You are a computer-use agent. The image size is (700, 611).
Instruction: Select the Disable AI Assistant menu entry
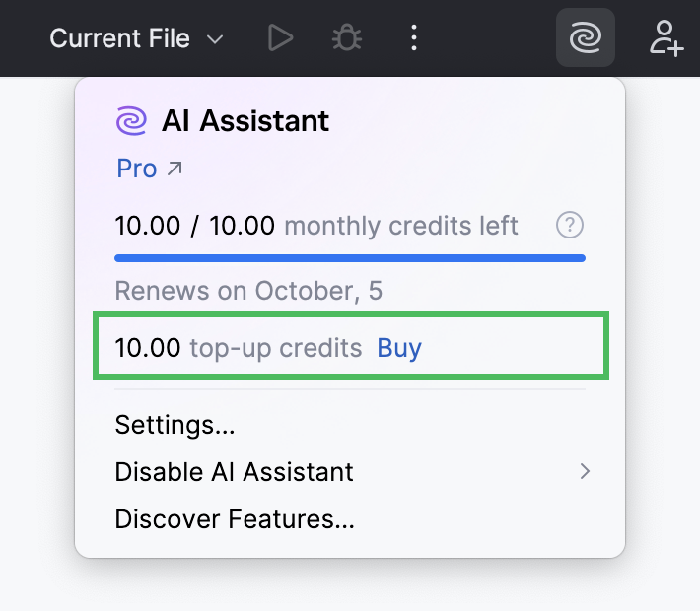tap(234, 472)
